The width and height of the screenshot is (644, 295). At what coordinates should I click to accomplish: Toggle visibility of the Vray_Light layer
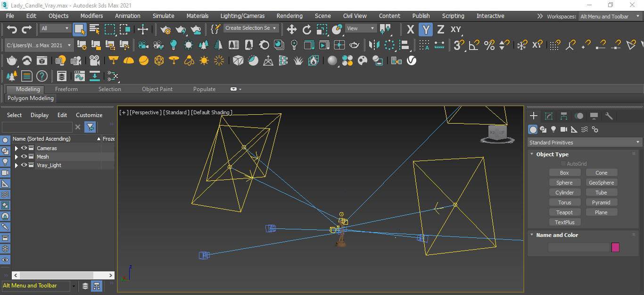coord(24,165)
